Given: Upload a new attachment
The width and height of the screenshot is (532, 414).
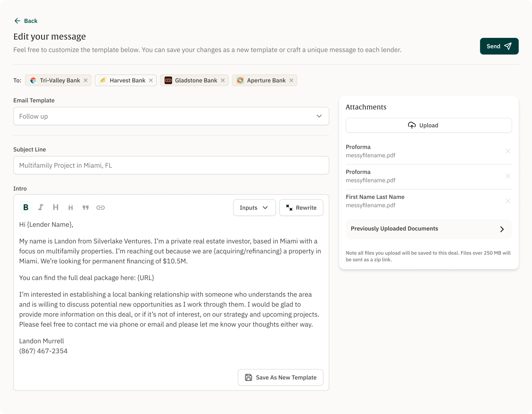Looking at the screenshot, I should tap(429, 125).
